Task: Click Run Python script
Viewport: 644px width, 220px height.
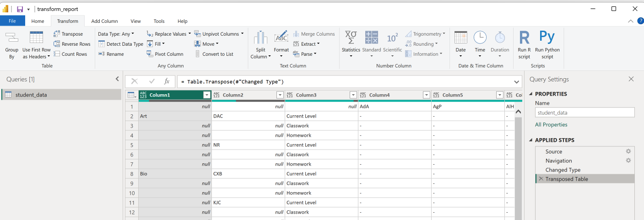Action: pyautogui.click(x=547, y=45)
